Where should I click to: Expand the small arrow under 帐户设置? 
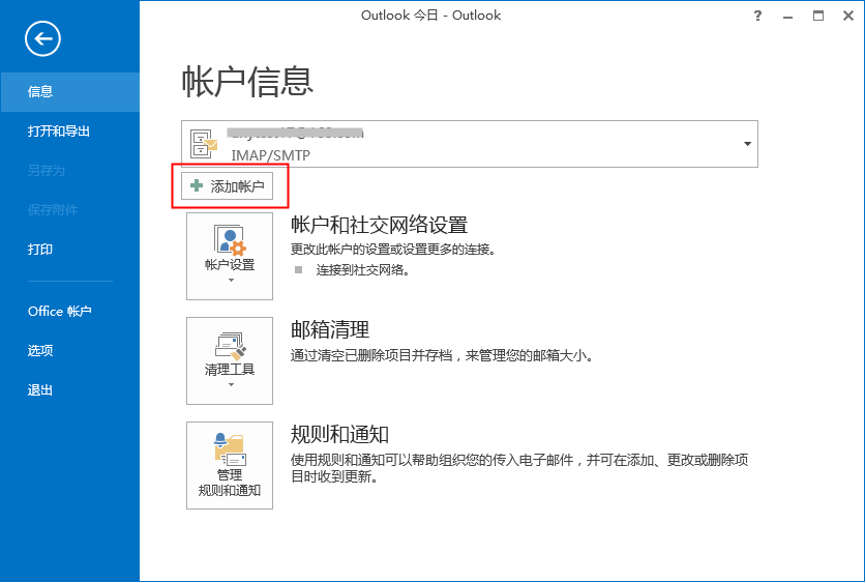click(229, 281)
